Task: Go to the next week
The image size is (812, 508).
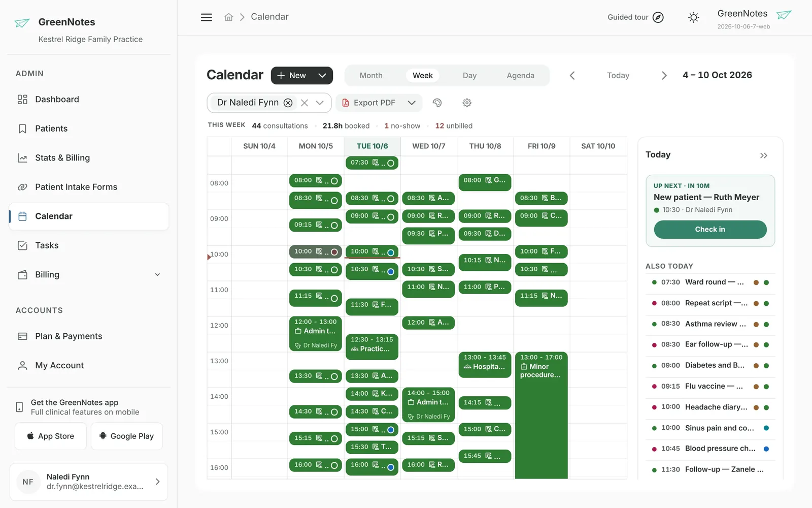Action: pyautogui.click(x=664, y=76)
